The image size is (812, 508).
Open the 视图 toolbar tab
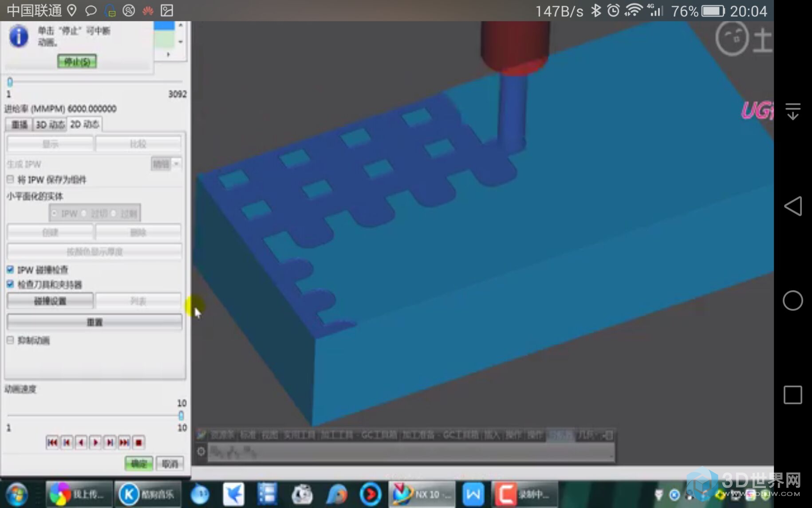(270, 435)
